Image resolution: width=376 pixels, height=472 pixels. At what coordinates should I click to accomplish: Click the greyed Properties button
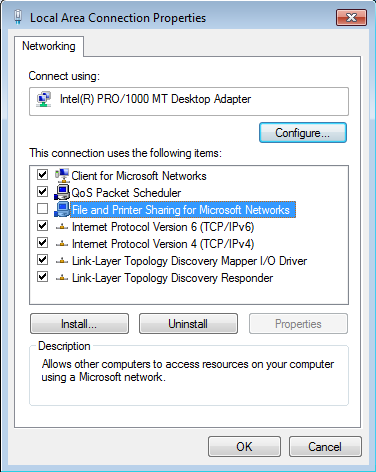[298, 324]
